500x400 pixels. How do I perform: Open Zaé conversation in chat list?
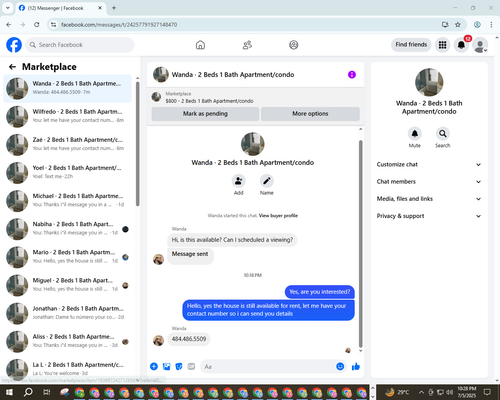[x=67, y=144]
